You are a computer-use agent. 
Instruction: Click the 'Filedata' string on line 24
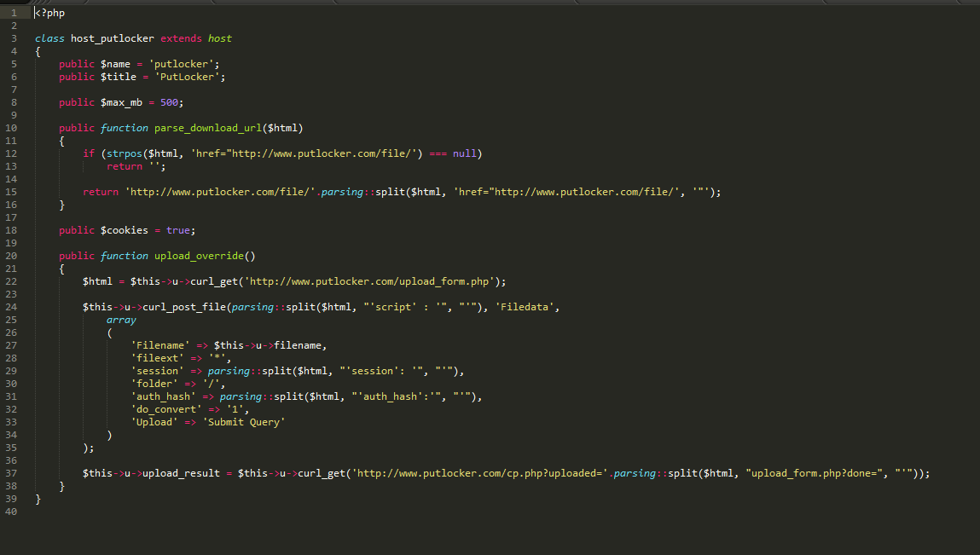(x=525, y=308)
